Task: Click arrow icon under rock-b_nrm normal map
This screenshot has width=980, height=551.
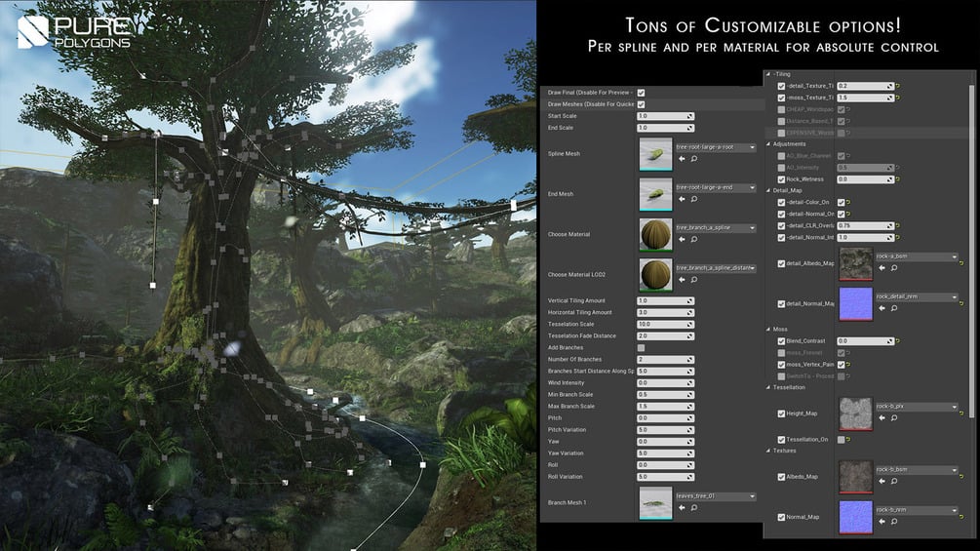Action: click(882, 522)
